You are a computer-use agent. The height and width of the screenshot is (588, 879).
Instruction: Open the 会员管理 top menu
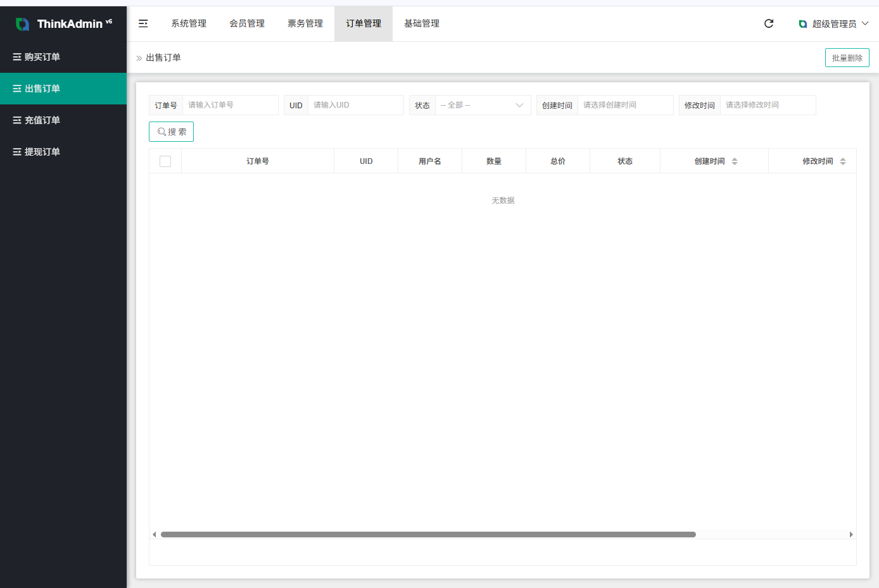(x=247, y=23)
